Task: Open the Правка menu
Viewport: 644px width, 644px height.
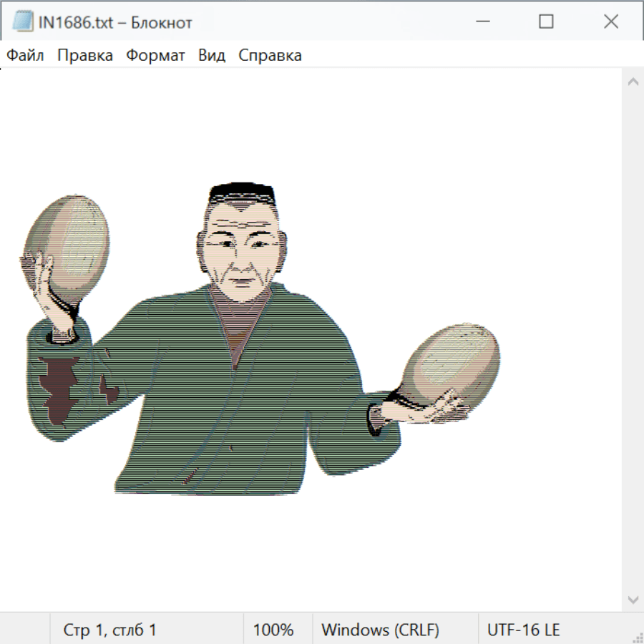Action: click(85, 56)
